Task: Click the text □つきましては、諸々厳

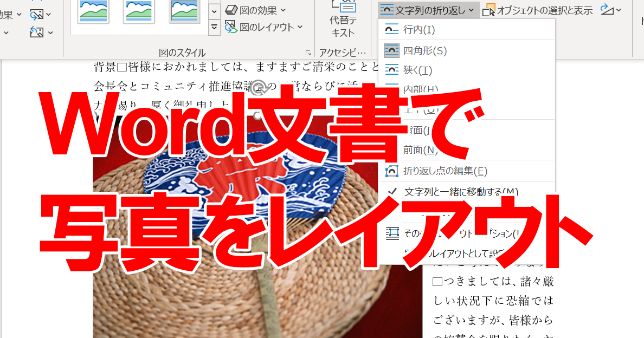Action: (x=493, y=281)
